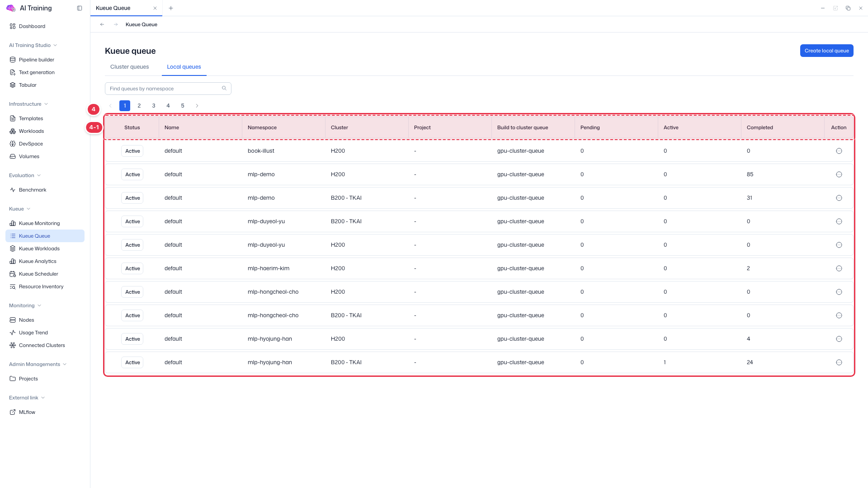Collapse the AI Training Studio section
868x488 pixels.
[33, 45]
